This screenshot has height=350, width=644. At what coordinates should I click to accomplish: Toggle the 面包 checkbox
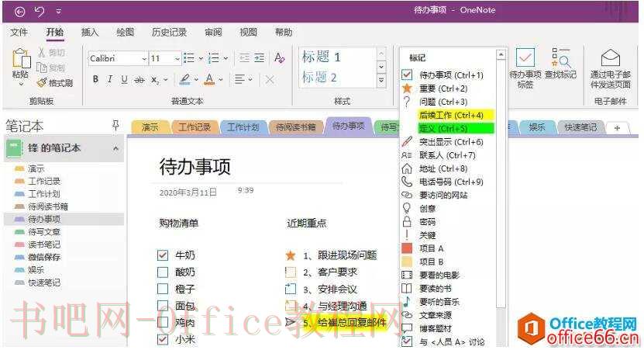[x=163, y=306]
